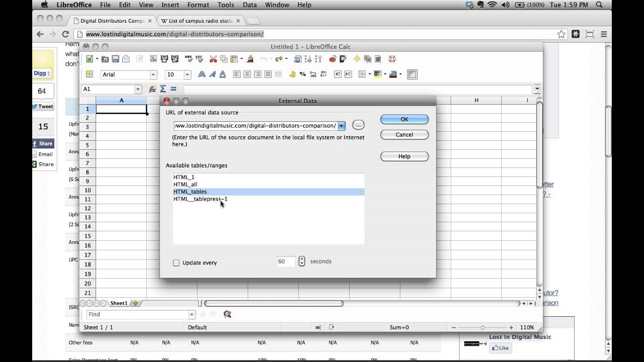The image size is (644, 362).
Task: Click OK in External Data dialog
Action: pos(405,119)
